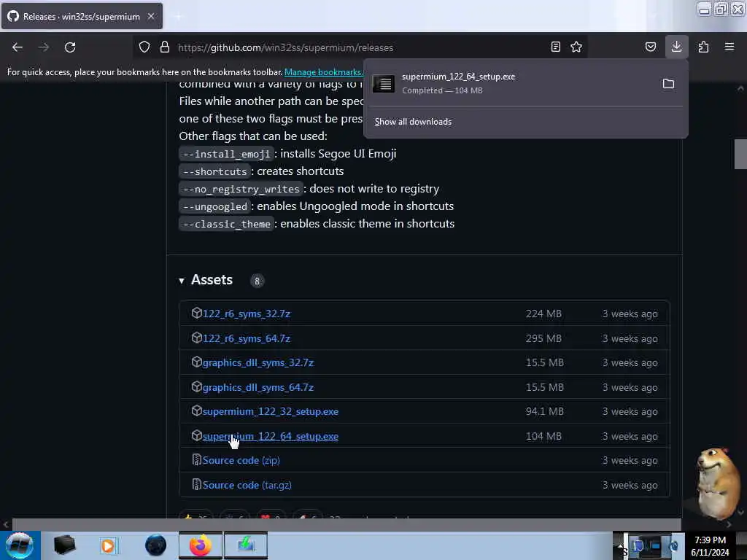Viewport: 747px width, 560px height.
Task: Show downloaded file in folder
Action: click(x=668, y=84)
